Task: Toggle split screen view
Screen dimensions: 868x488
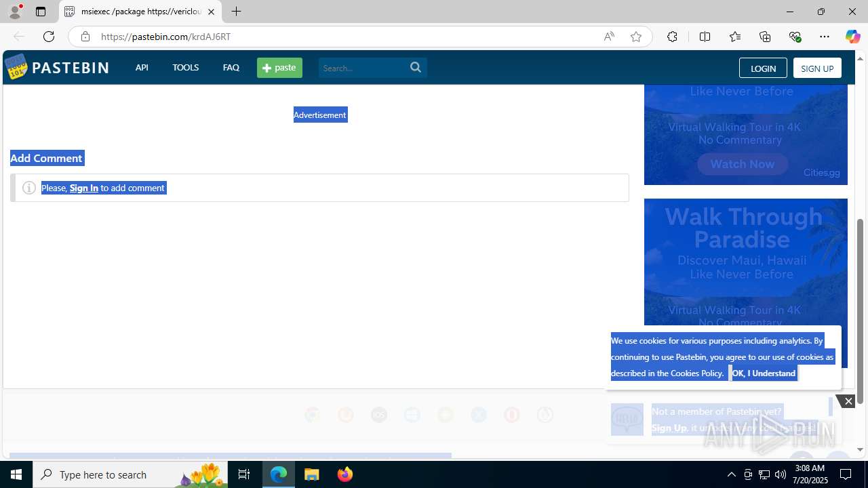Action: coord(705,37)
